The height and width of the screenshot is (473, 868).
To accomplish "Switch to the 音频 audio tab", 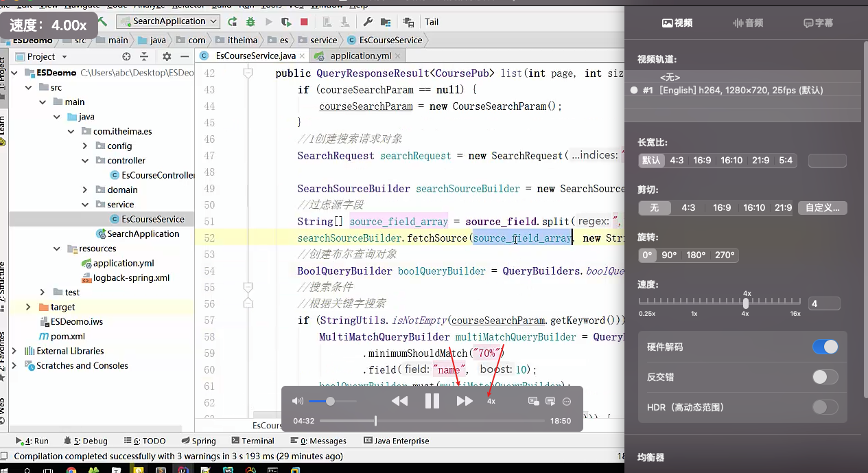I will click(748, 23).
